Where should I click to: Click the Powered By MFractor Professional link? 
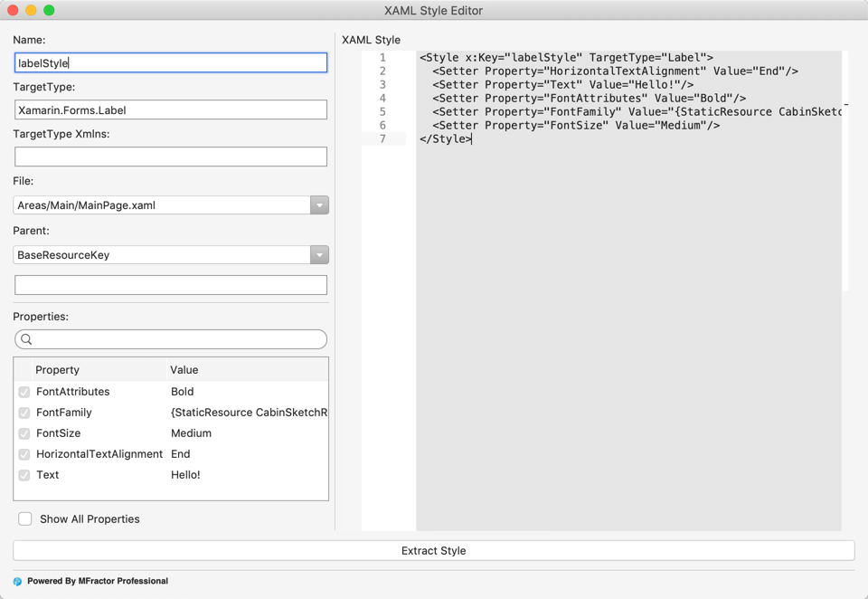tap(97, 581)
